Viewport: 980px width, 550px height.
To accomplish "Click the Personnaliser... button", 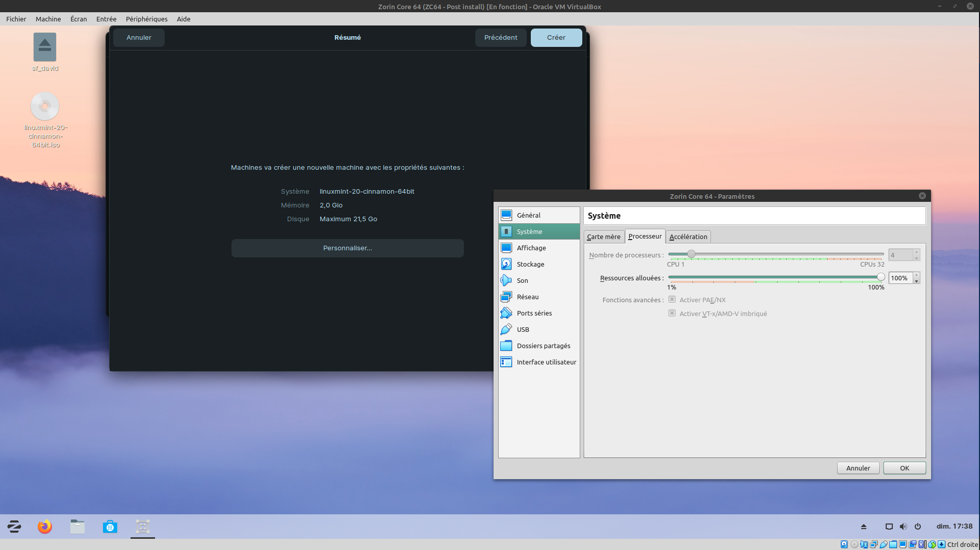I will click(347, 248).
